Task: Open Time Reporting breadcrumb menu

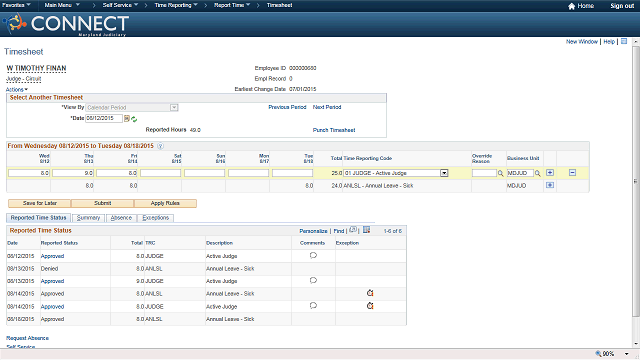Action: (176, 5)
